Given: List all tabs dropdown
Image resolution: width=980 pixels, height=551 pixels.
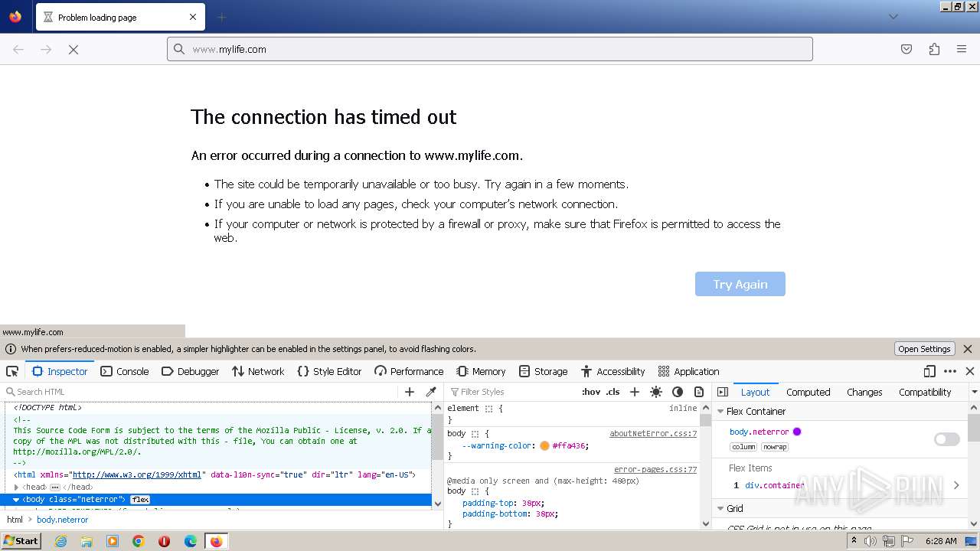Looking at the screenshot, I should 893,17.
